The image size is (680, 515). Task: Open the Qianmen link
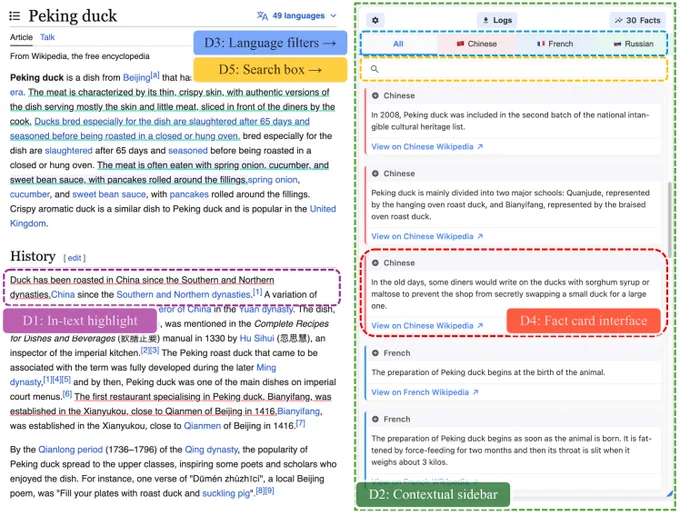tap(202, 426)
